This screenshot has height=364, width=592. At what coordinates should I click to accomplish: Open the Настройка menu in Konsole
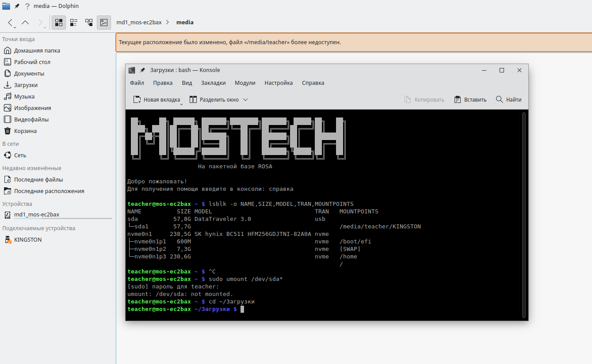tap(279, 83)
